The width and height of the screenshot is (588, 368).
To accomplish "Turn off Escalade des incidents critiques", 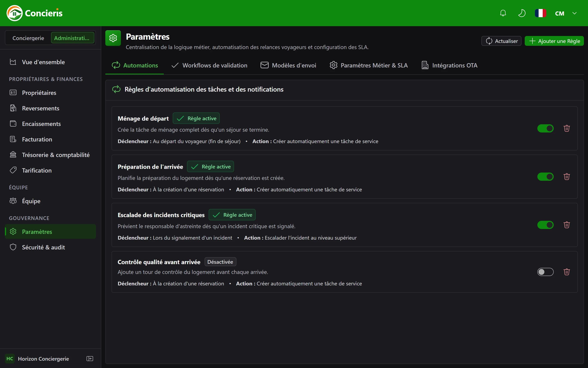I will point(545,225).
